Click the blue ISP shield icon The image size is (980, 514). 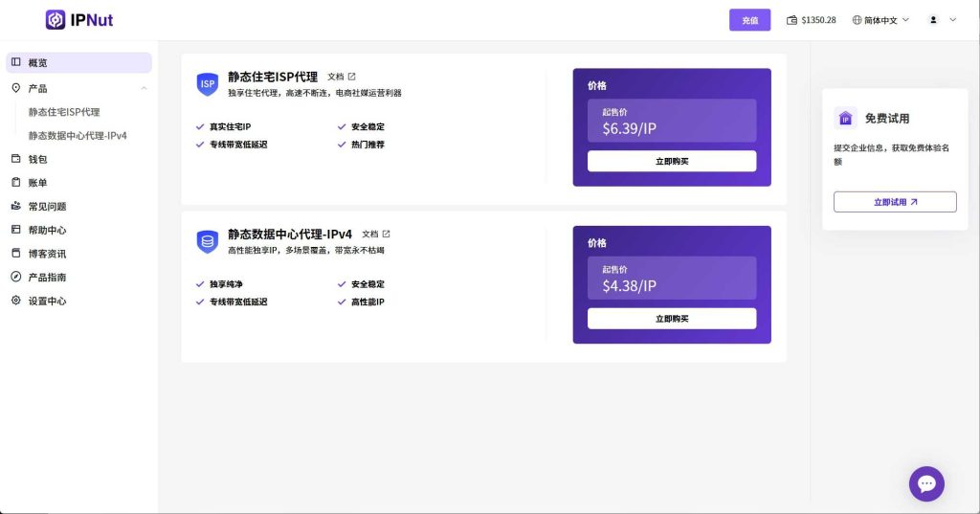click(208, 84)
